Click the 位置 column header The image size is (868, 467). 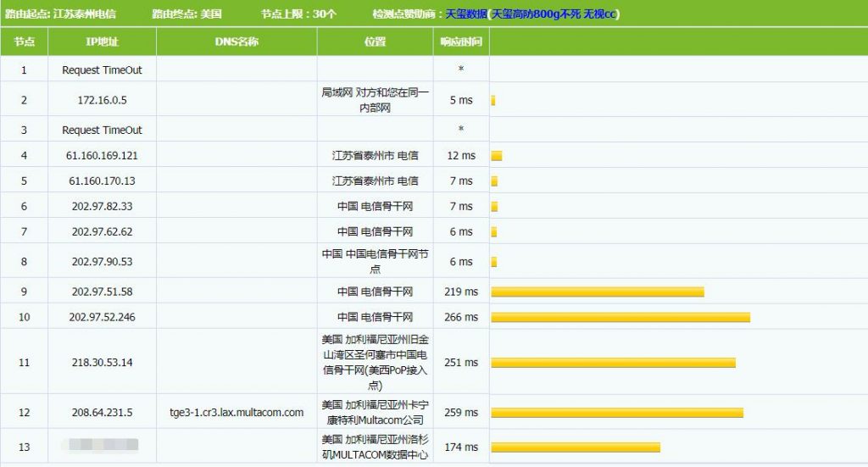[375, 42]
